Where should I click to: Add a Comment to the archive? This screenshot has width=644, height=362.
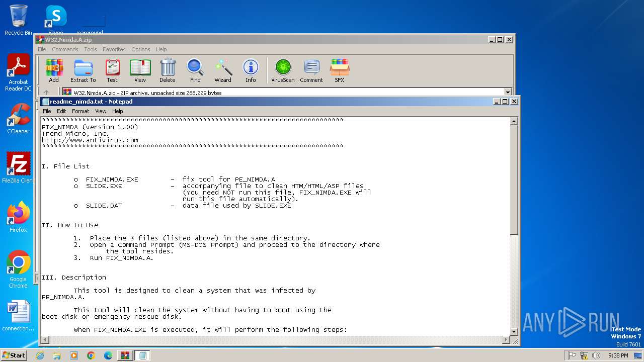(311, 70)
